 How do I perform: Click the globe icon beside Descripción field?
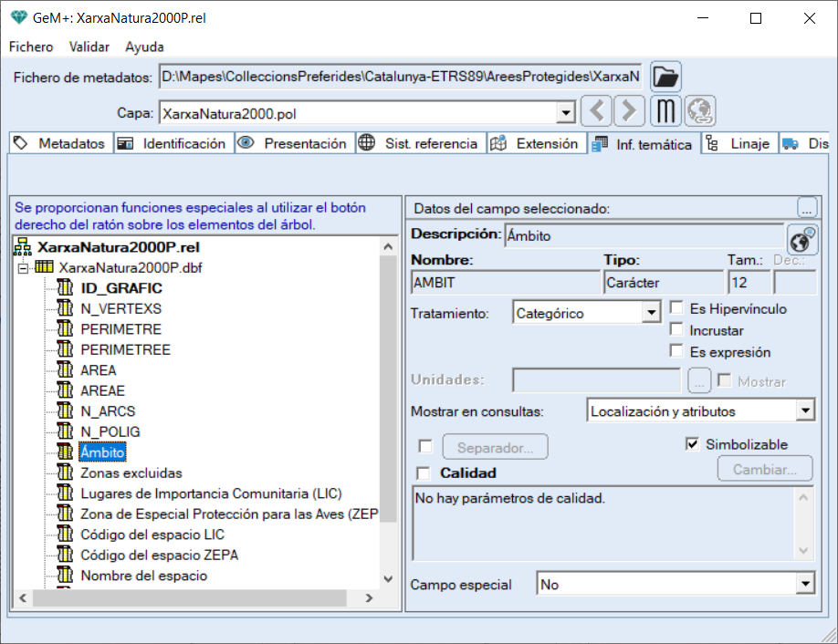tap(801, 241)
